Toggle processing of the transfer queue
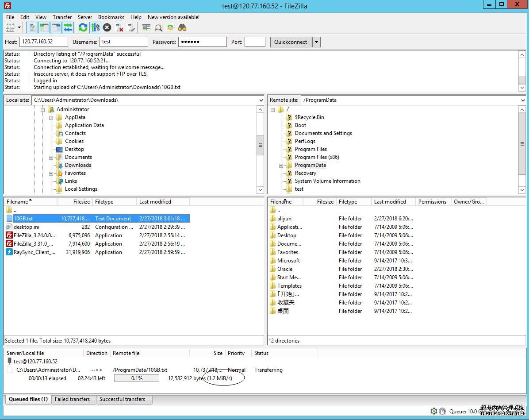 pyautogui.click(x=95, y=28)
